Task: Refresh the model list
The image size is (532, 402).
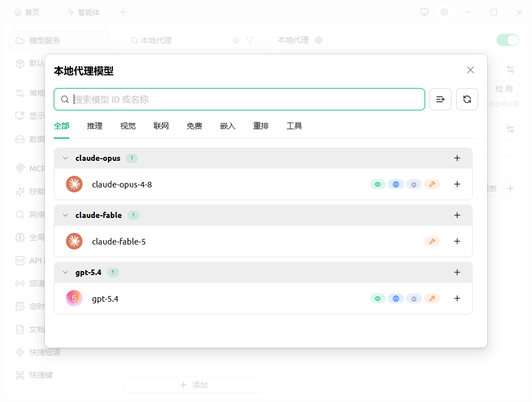Action: [x=467, y=99]
